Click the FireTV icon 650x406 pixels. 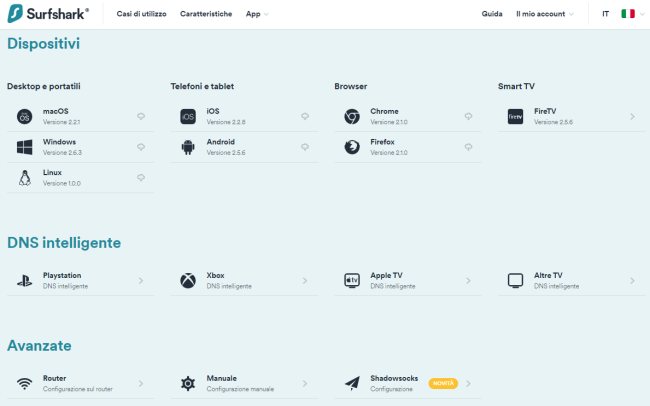tap(515, 117)
